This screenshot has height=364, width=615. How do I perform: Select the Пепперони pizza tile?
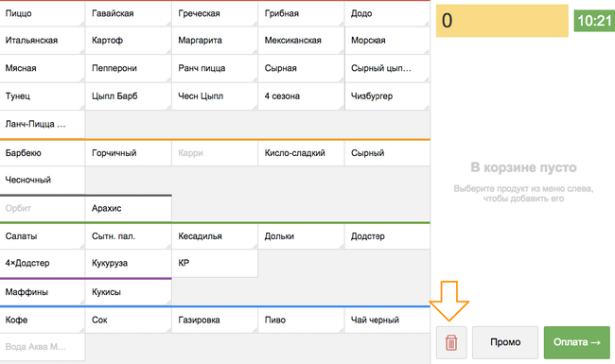tap(128, 68)
